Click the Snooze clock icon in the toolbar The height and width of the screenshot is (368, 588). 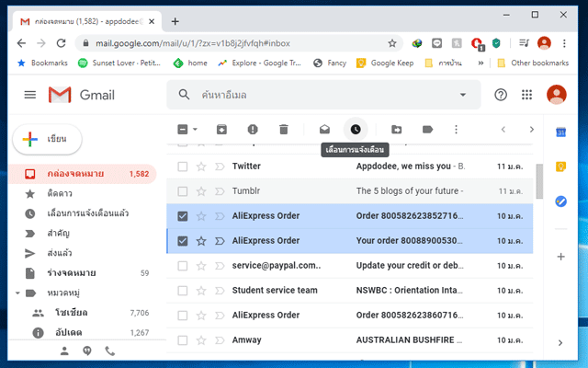tap(356, 130)
